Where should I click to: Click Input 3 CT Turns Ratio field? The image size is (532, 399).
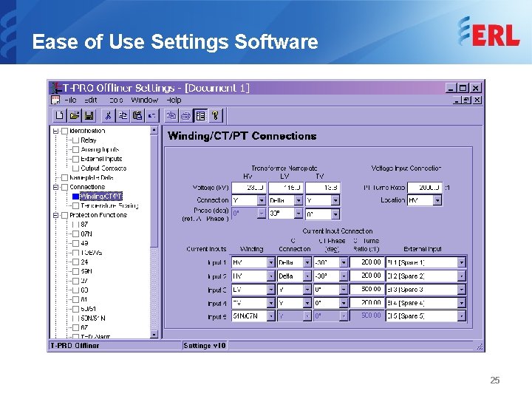[366, 289]
